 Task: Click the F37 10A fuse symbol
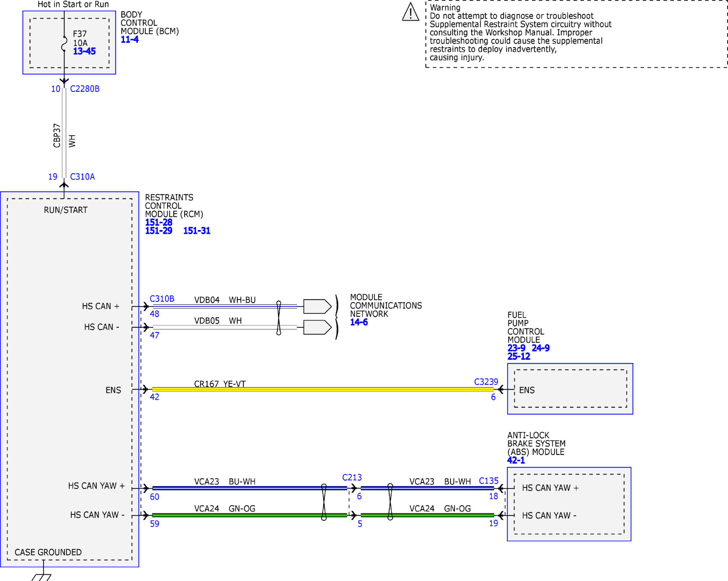(64, 44)
